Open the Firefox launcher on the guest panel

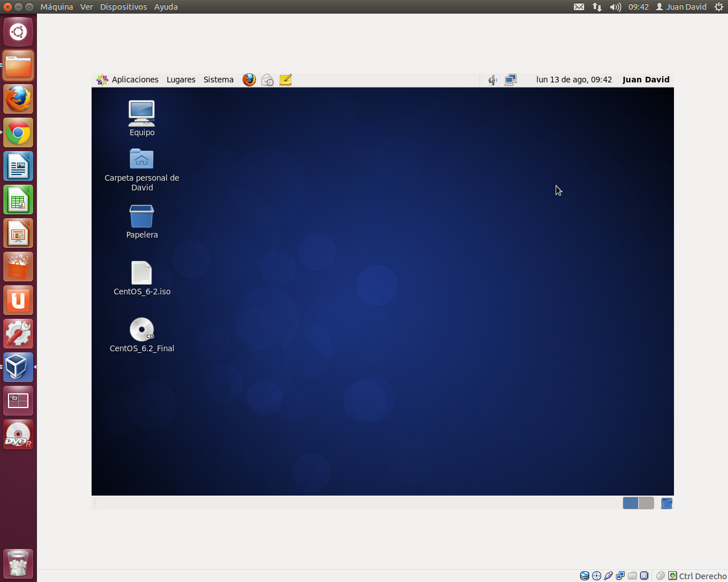pyautogui.click(x=249, y=80)
